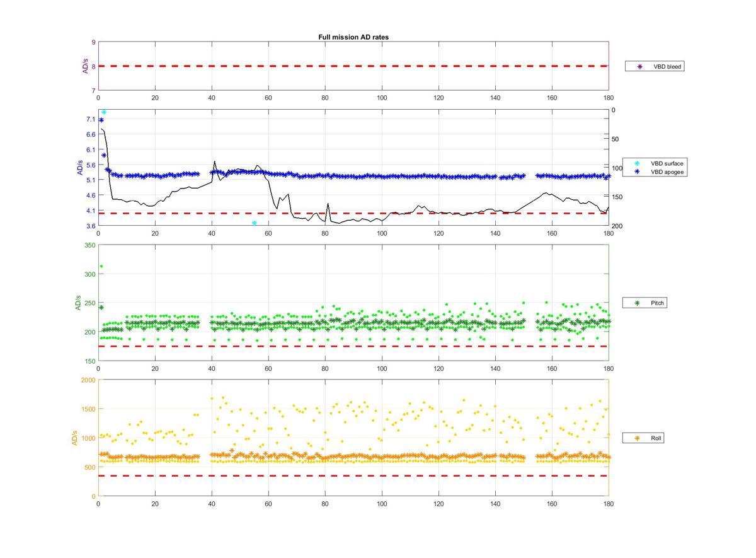This screenshot has height=558, width=756.
Task: Click the red dashed threshold in Roll plot
Action: pos(353,475)
